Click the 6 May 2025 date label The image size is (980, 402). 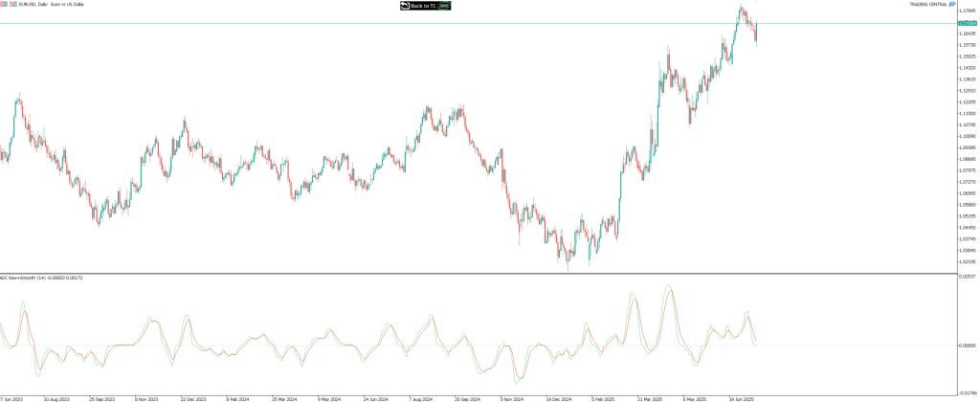point(695,397)
